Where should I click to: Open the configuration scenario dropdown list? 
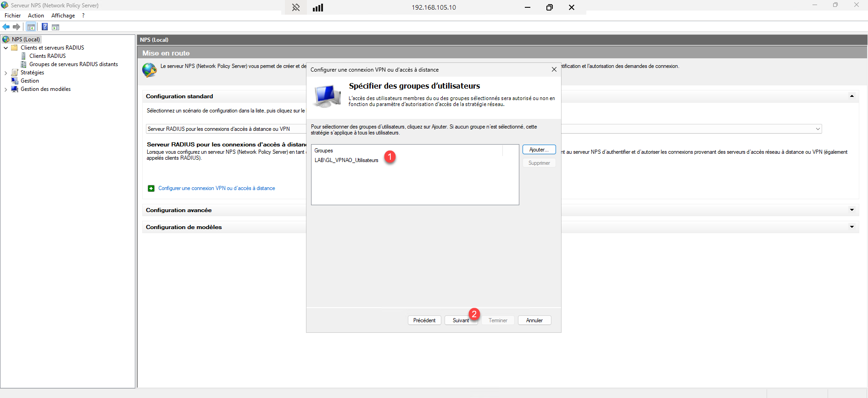tap(818, 129)
